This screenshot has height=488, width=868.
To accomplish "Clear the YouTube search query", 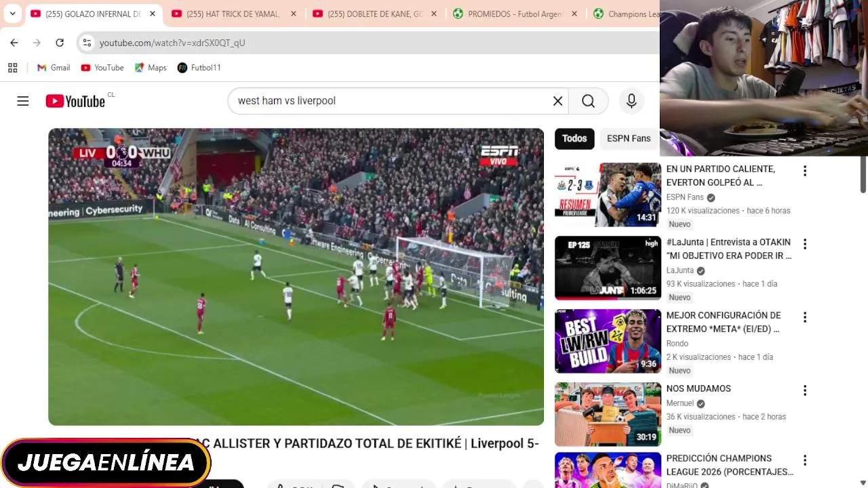I will pos(557,101).
